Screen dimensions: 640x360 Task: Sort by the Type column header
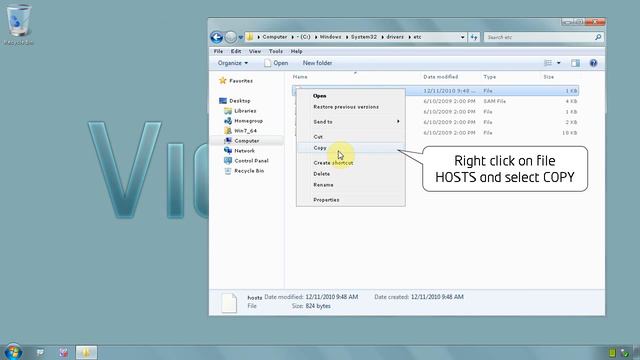coord(489,77)
